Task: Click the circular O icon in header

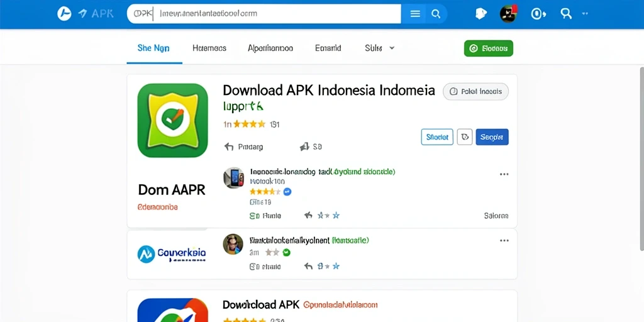Action: (538, 14)
